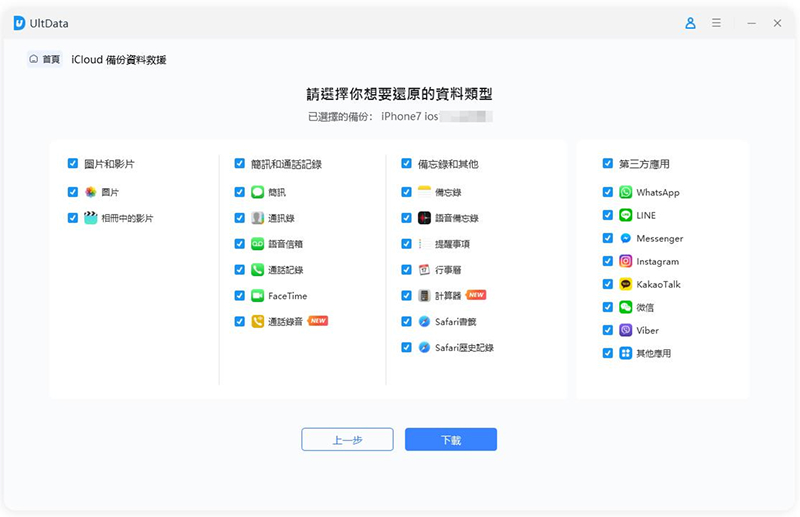Click the Calendar (行事曆) icon
Viewport: 800px width, 517px height.
[424, 269]
